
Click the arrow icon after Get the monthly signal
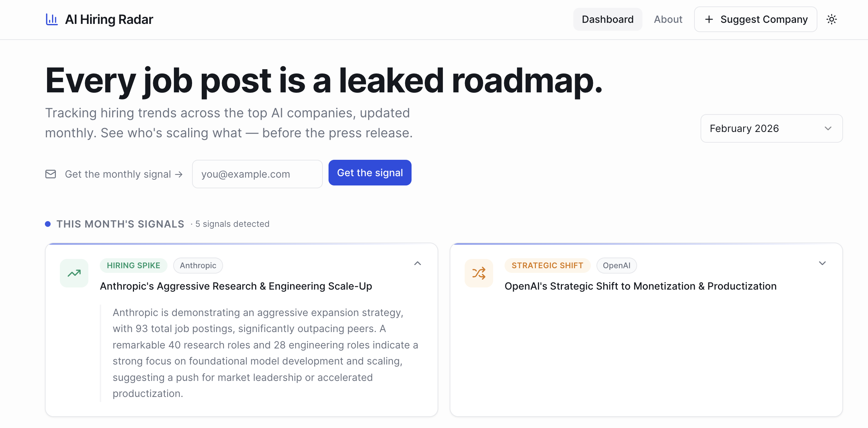178,174
